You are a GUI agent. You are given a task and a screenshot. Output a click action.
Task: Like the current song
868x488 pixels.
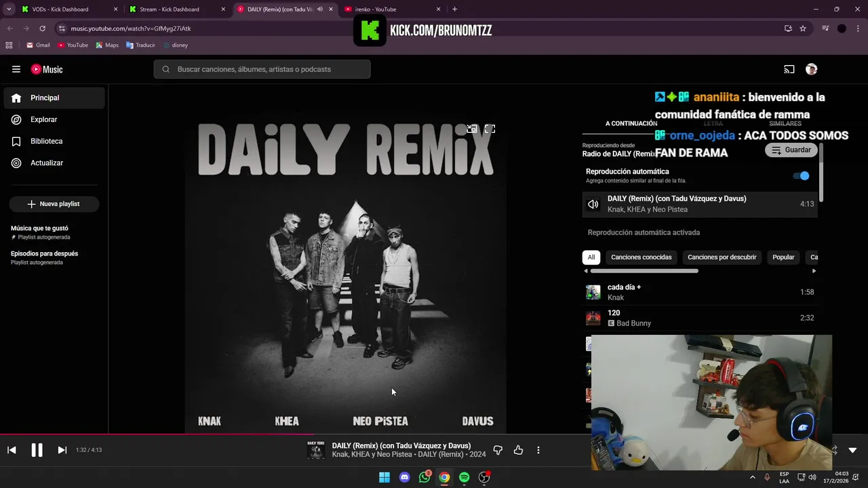click(x=518, y=450)
